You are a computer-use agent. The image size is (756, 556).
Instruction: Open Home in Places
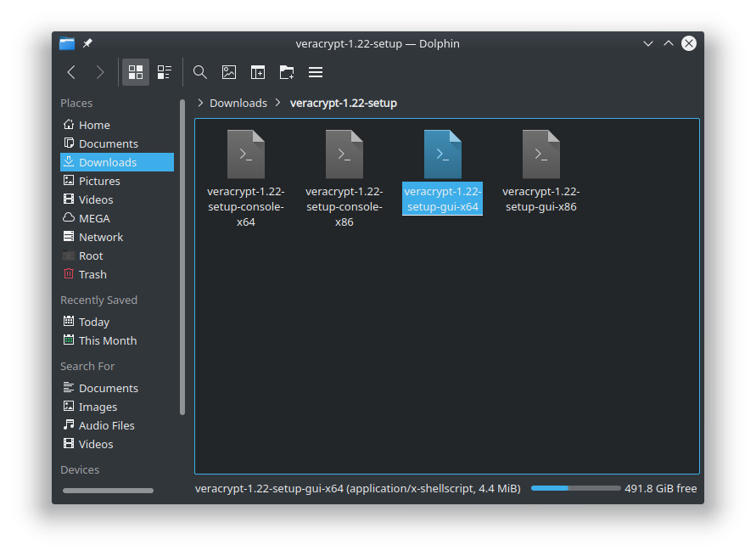(117, 125)
